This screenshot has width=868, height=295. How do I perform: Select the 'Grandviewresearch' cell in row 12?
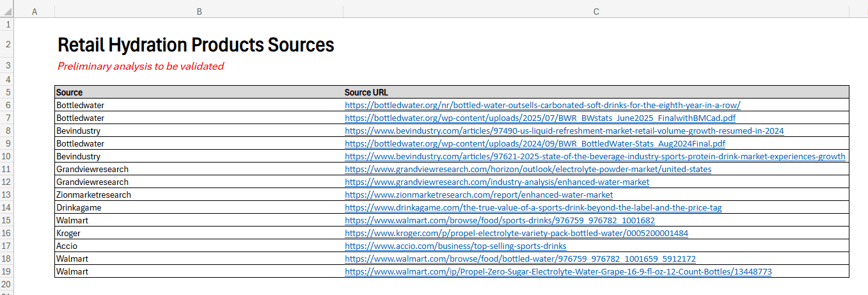pos(199,182)
